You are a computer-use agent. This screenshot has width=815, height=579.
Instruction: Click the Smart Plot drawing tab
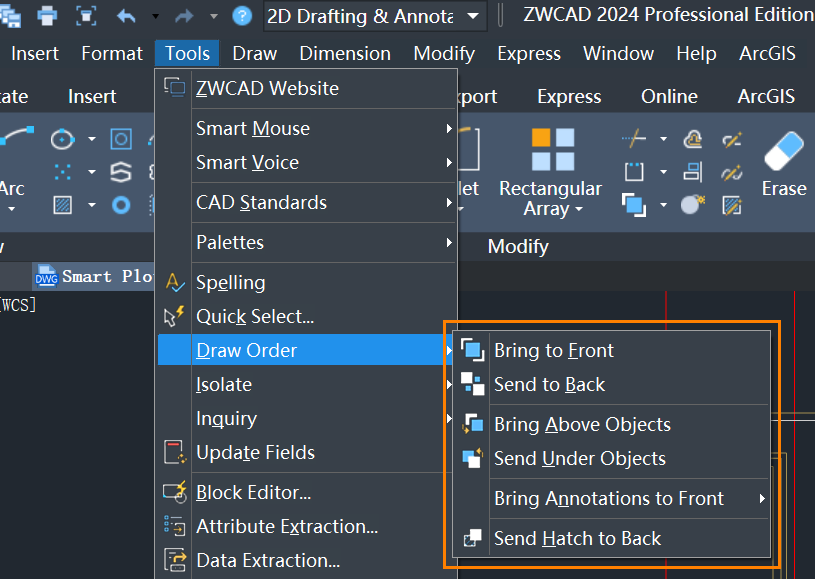(x=94, y=277)
